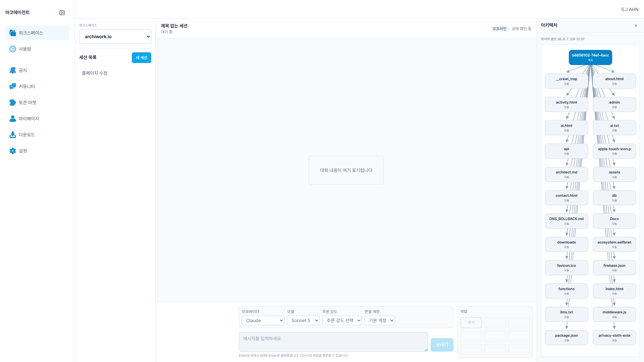Viewport: 644px width, 362px height.
Task: Open the 사용량 gauge icon
Action: click(x=13, y=49)
